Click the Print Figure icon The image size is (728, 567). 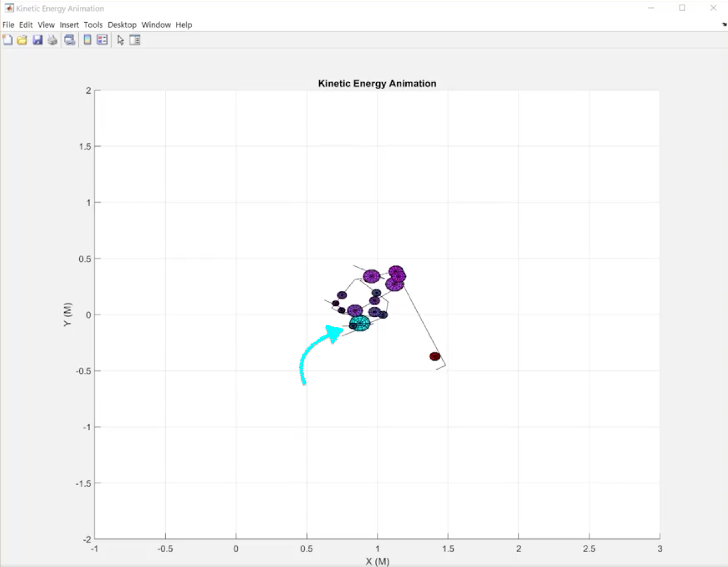(x=52, y=40)
